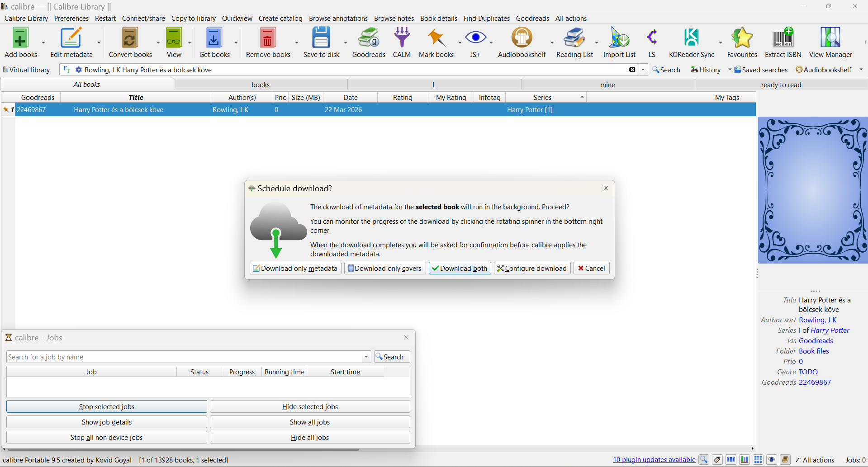The width and height of the screenshot is (868, 467).
Task: Open Configure download settings
Action: [532, 268]
